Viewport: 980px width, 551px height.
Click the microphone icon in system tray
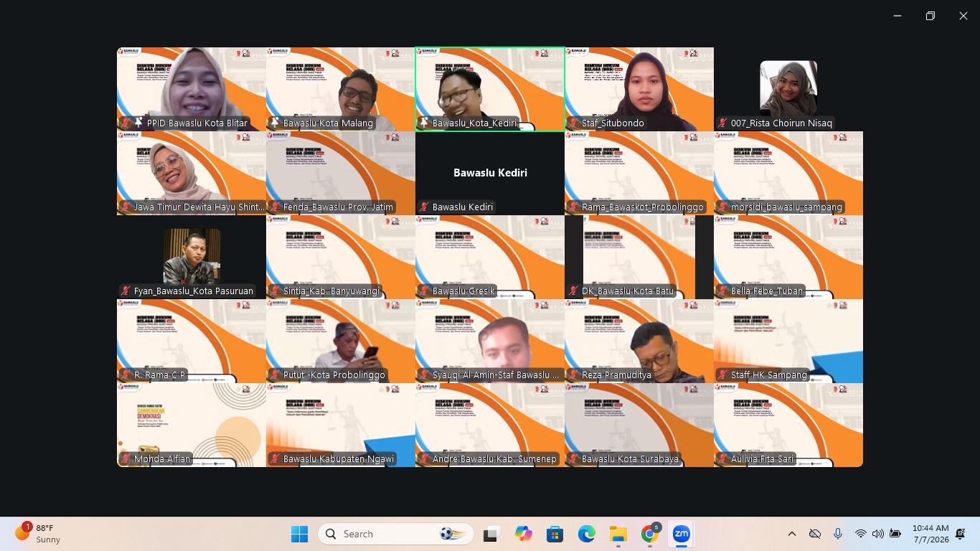838,534
